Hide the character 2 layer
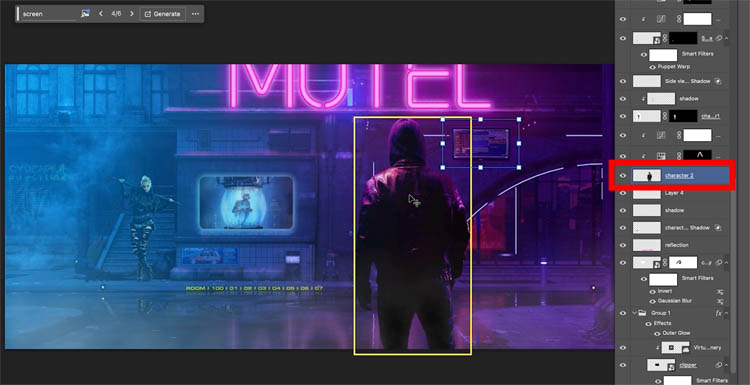The height and width of the screenshot is (385, 750). (x=623, y=176)
